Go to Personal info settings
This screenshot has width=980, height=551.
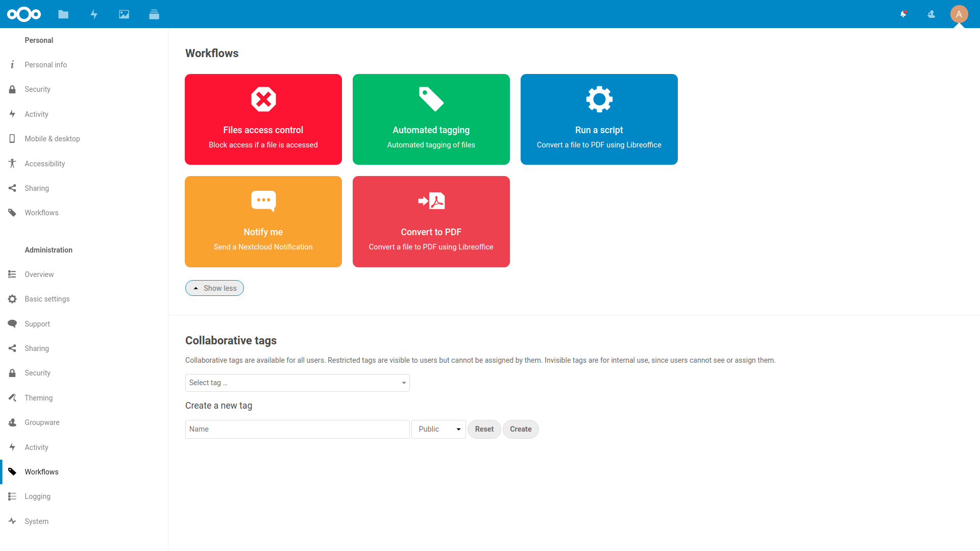[x=45, y=64]
